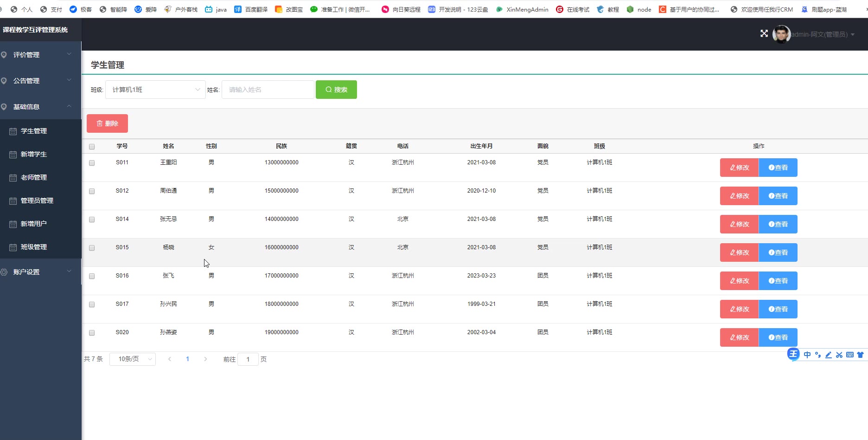This screenshot has height=440, width=868.
Task: Open the 班级 dropdown showing 计算机1班
Action: [x=155, y=90]
